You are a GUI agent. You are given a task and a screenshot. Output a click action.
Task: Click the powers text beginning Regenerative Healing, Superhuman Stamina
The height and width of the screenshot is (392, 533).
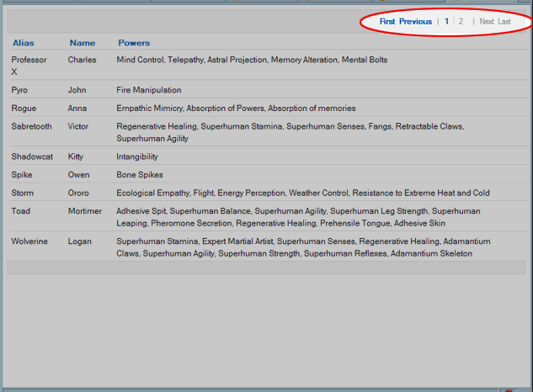(290, 132)
